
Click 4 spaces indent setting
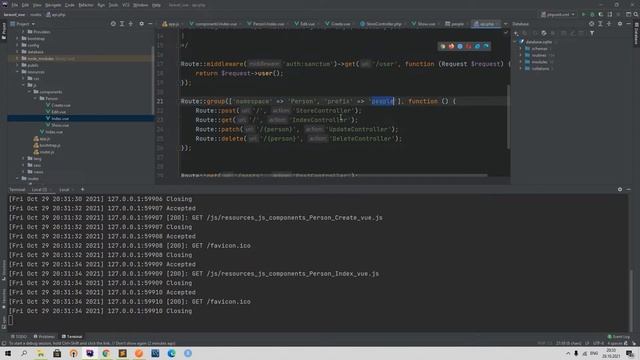click(615, 343)
